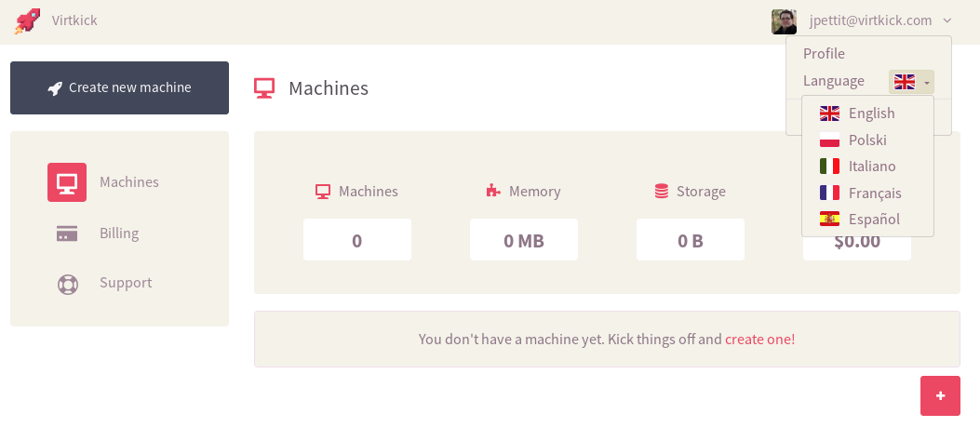980x427 pixels.
Task: Follow the 'create one!' link
Action: click(760, 340)
